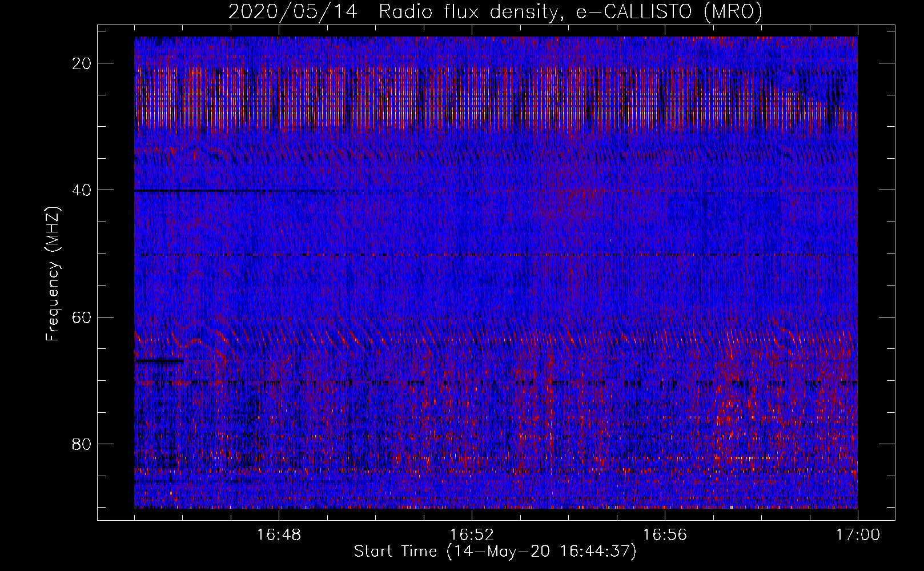Screen dimensions: 924x571
Task: Click the "40" frequency tick label
Action: tap(82, 190)
